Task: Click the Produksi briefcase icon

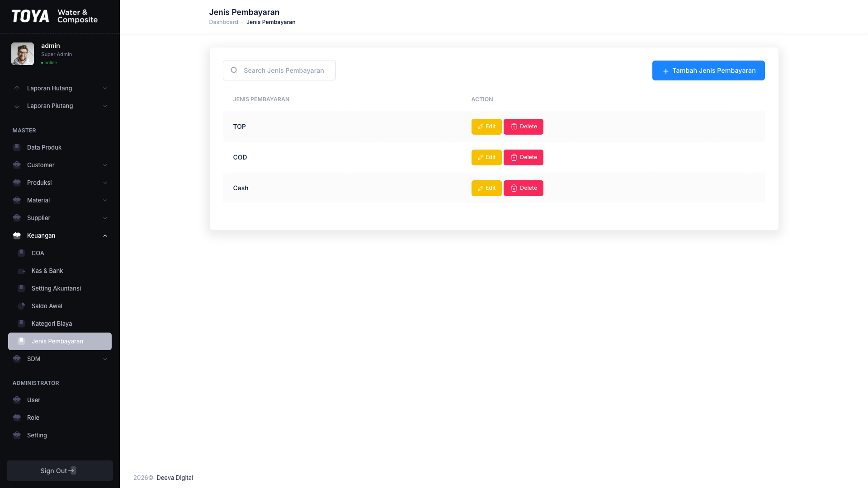Action: [x=17, y=183]
